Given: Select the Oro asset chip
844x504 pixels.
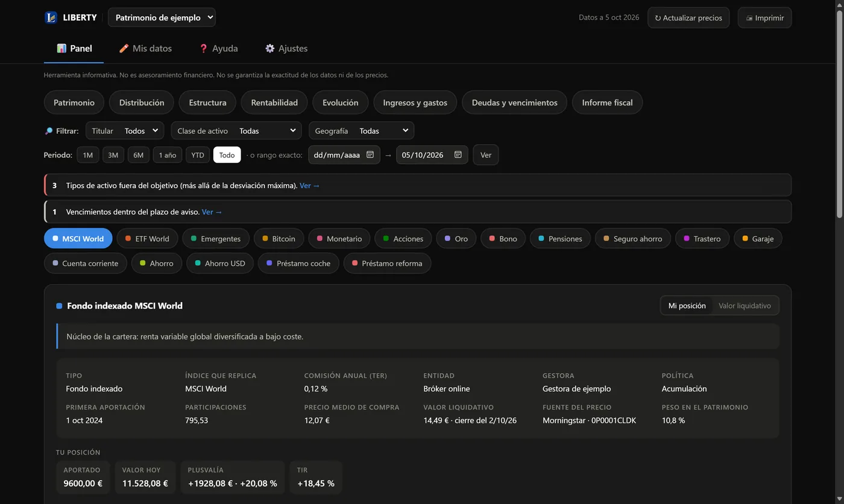Looking at the screenshot, I should point(456,239).
